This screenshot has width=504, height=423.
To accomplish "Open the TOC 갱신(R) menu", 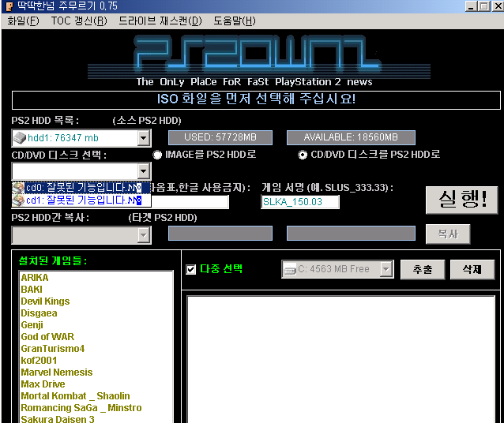I will (x=79, y=21).
